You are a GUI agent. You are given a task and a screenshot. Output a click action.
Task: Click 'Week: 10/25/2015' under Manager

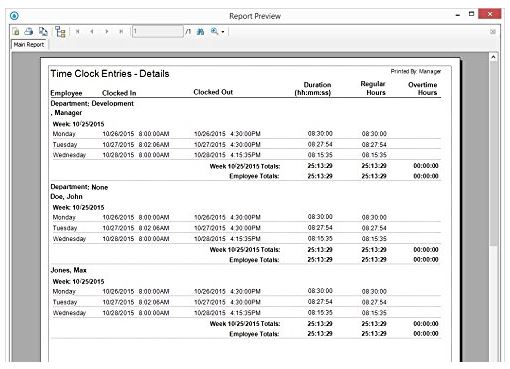[x=78, y=124]
